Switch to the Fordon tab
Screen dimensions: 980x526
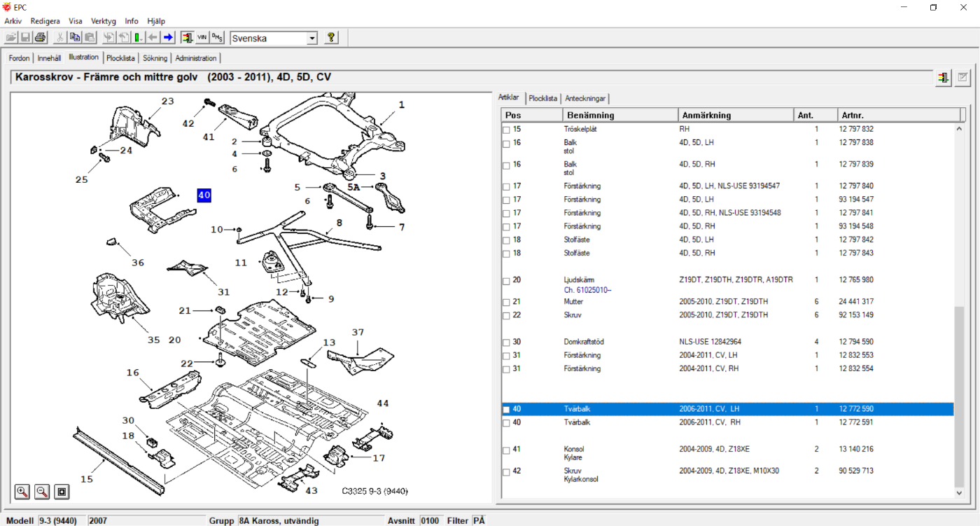coord(20,58)
